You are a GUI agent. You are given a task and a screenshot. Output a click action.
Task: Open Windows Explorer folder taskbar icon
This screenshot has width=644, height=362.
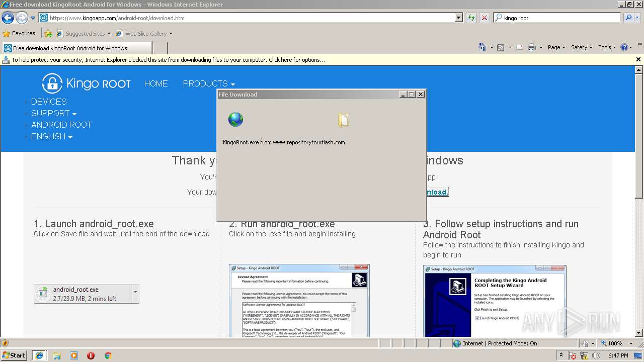(57, 355)
